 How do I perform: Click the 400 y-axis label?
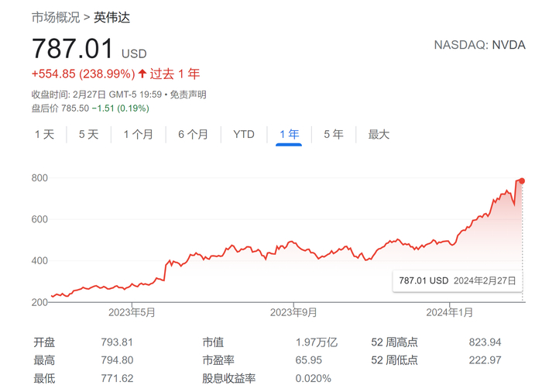coord(39,261)
